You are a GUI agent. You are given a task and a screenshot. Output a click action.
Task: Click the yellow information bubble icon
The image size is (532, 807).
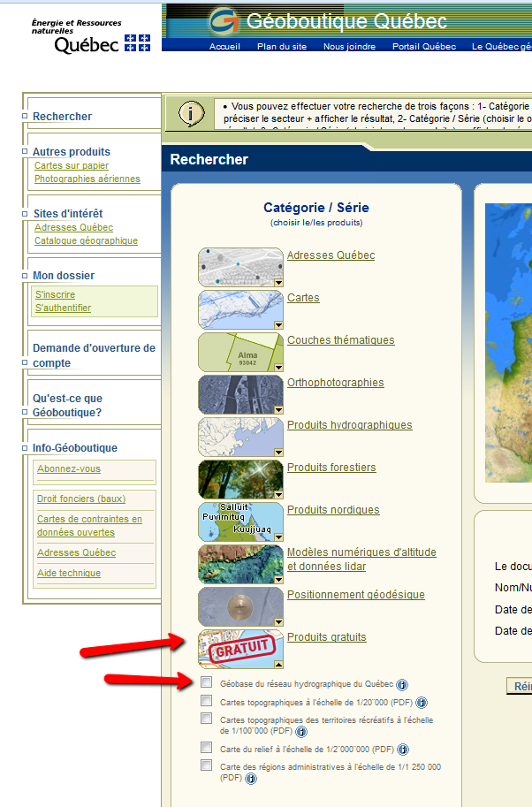point(192,113)
